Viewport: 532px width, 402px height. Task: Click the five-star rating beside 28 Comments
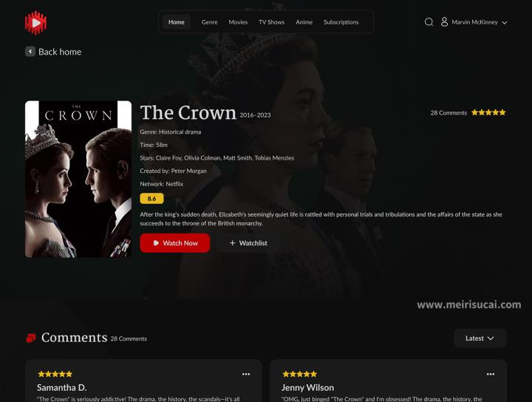[488, 112]
